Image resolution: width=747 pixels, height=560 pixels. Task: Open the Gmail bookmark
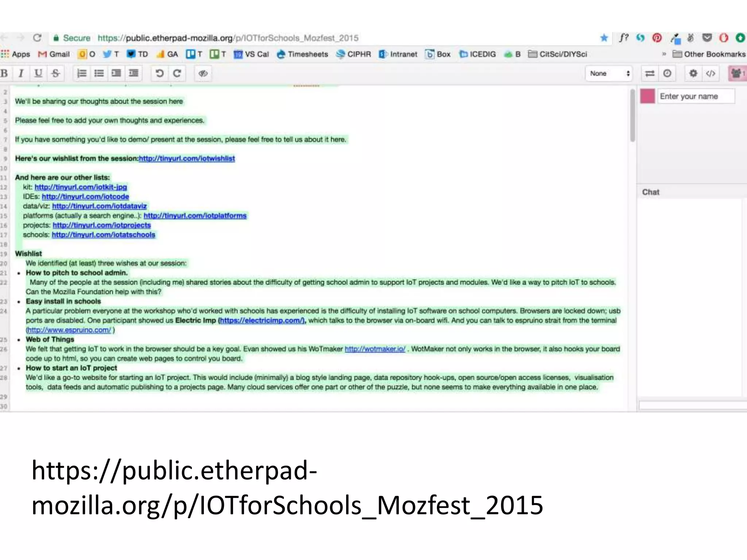click(54, 54)
